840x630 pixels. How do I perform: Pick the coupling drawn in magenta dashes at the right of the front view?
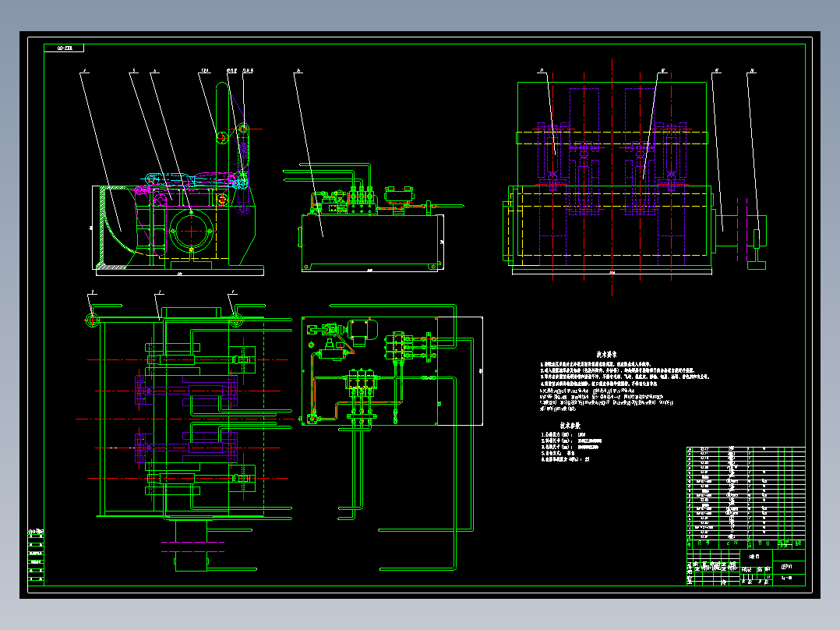pyautogui.click(x=742, y=231)
